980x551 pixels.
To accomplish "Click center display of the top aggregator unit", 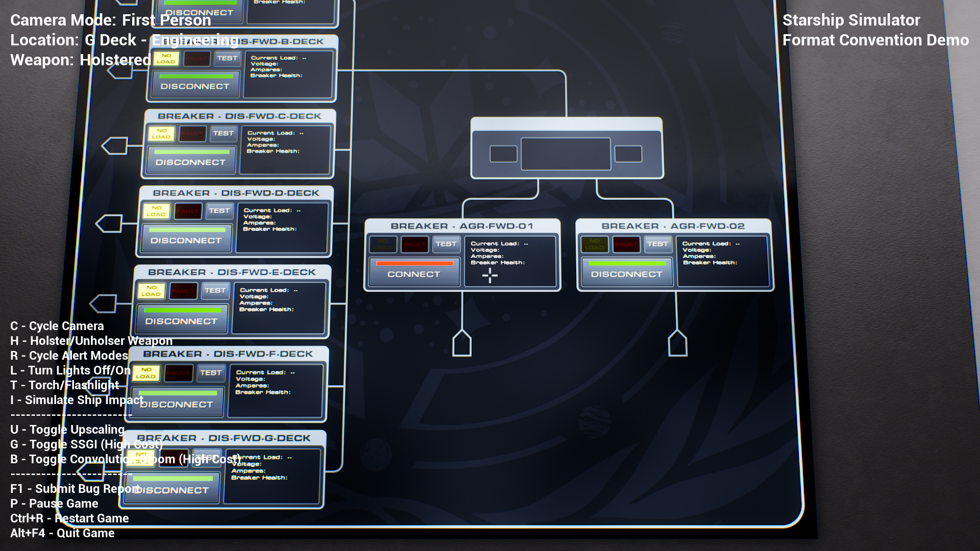I will [x=566, y=154].
